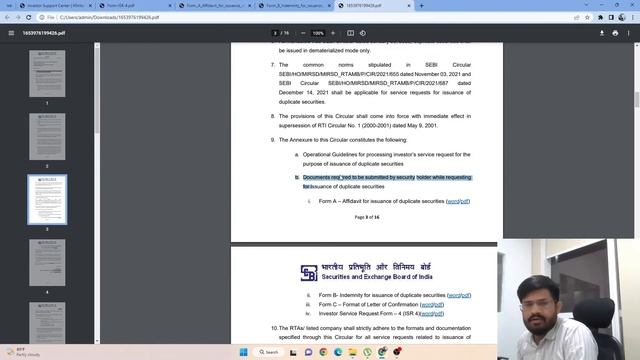Click the file info icon before URL
This screenshot has height=360, width=640.
coord(42,18)
